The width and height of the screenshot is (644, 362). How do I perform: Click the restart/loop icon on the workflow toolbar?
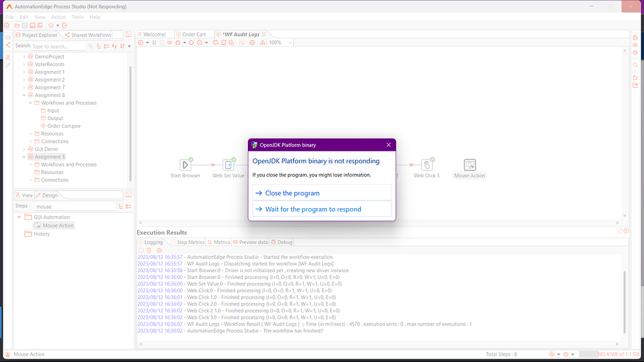pos(191,43)
